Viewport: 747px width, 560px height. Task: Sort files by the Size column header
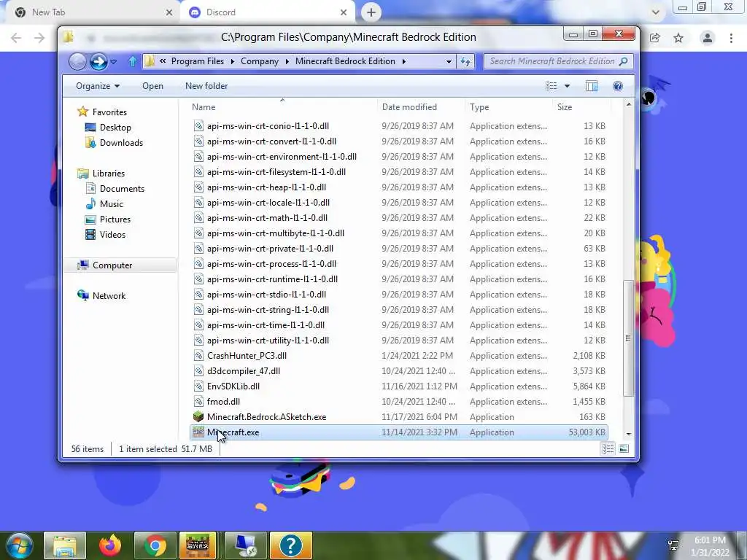point(565,107)
